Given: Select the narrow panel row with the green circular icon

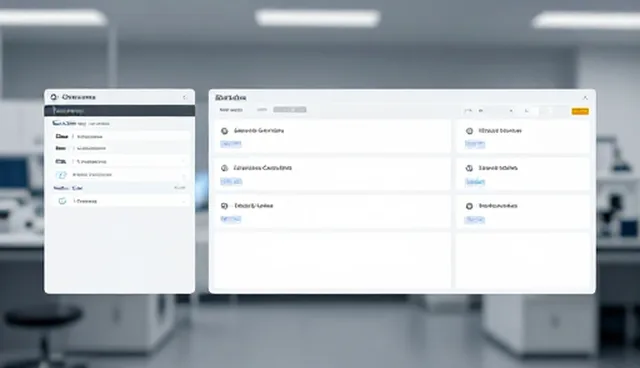Looking at the screenshot, I should click(x=121, y=201).
